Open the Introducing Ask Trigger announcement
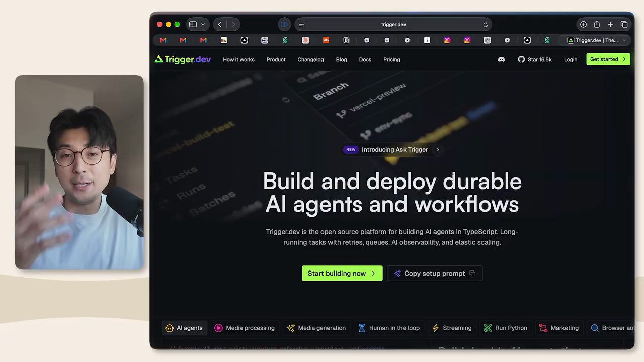This screenshot has width=644, height=362. click(392, 149)
